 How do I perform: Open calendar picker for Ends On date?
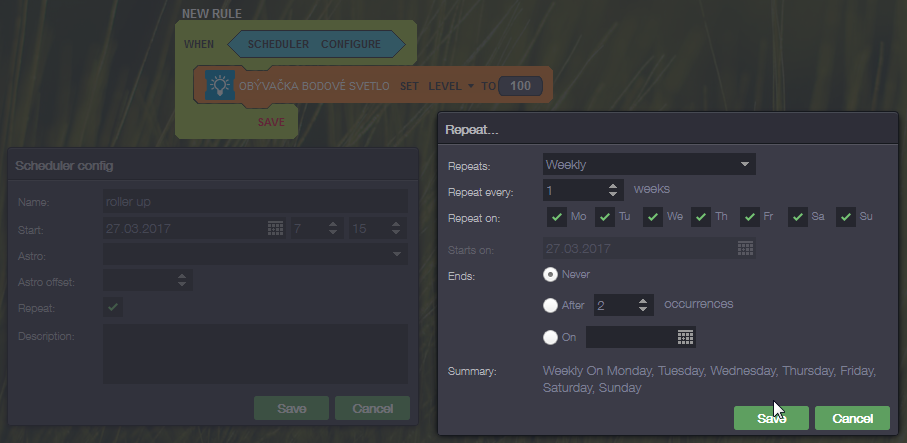[x=685, y=337]
